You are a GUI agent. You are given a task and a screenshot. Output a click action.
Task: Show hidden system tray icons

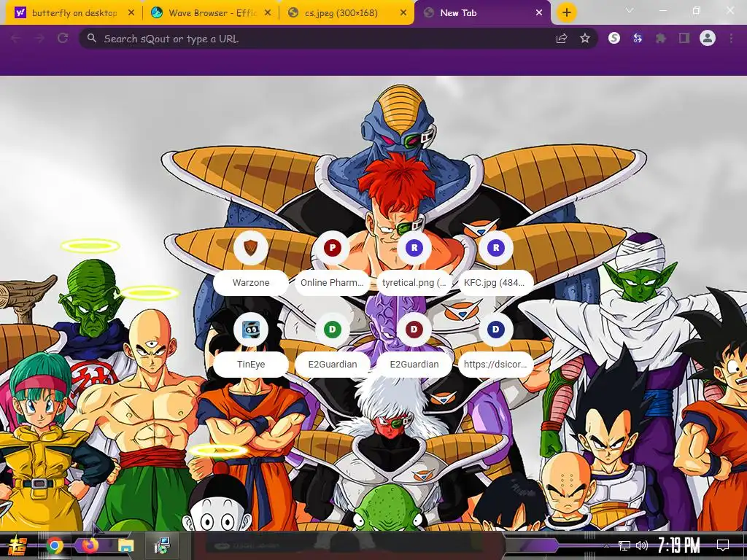point(606,545)
